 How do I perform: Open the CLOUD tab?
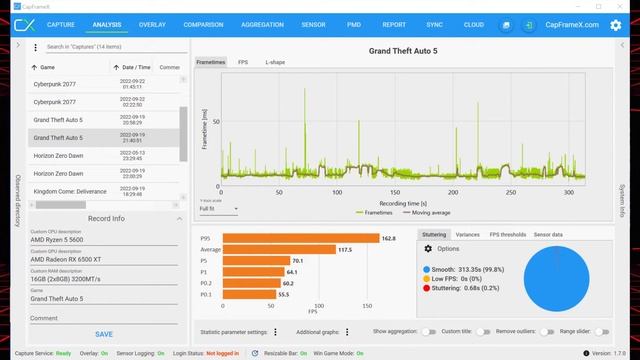(x=473, y=25)
